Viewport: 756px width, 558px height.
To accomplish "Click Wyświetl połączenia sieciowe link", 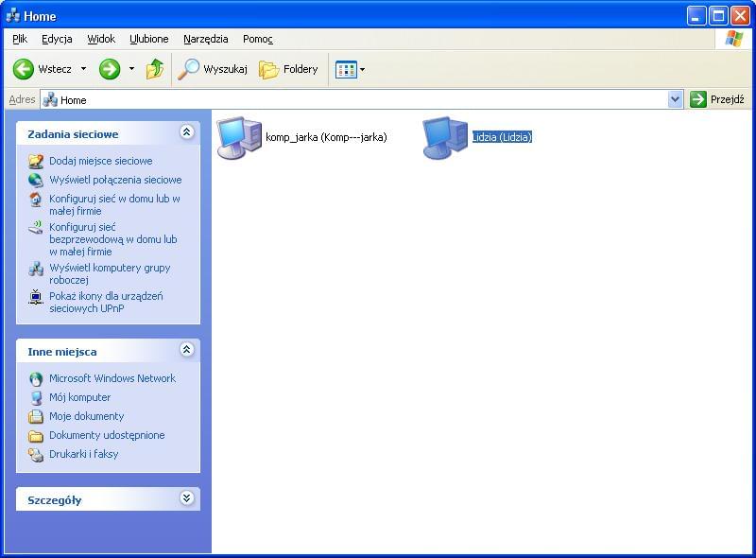I will tap(115, 180).
